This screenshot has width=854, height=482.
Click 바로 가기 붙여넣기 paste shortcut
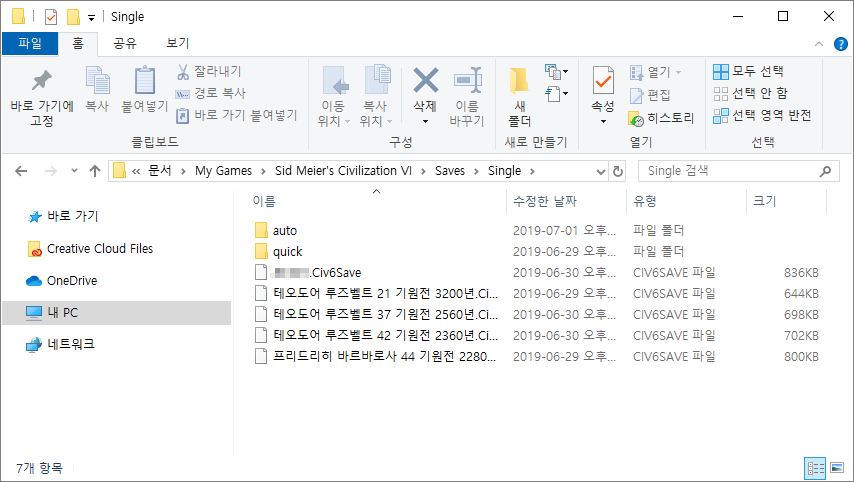[236, 115]
